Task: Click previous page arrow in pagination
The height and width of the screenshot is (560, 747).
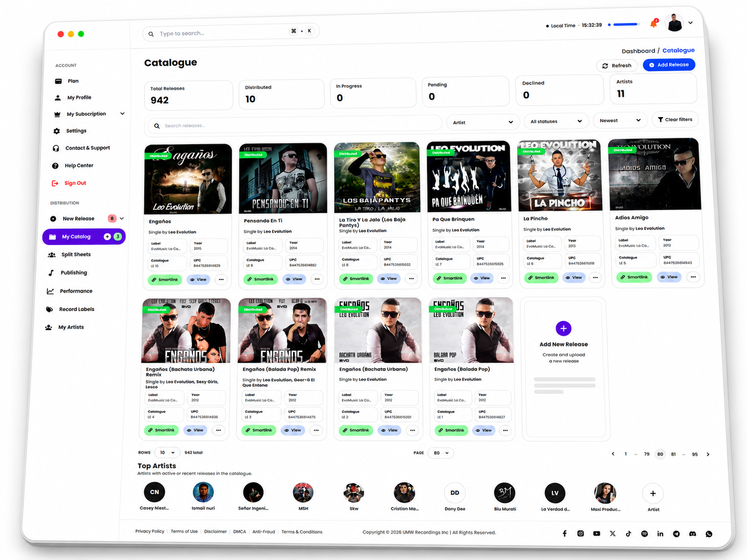Action: click(613, 454)
